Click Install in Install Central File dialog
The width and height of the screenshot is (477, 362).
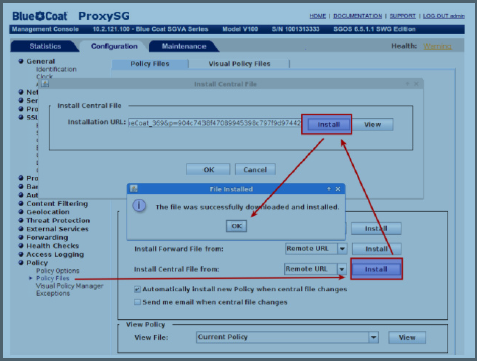(329, 125)
